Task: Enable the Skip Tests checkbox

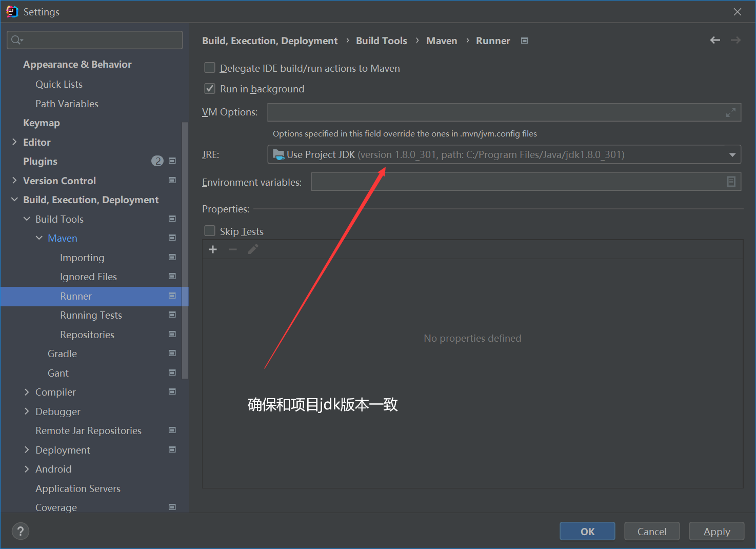Action: click(x=210, y=231)
